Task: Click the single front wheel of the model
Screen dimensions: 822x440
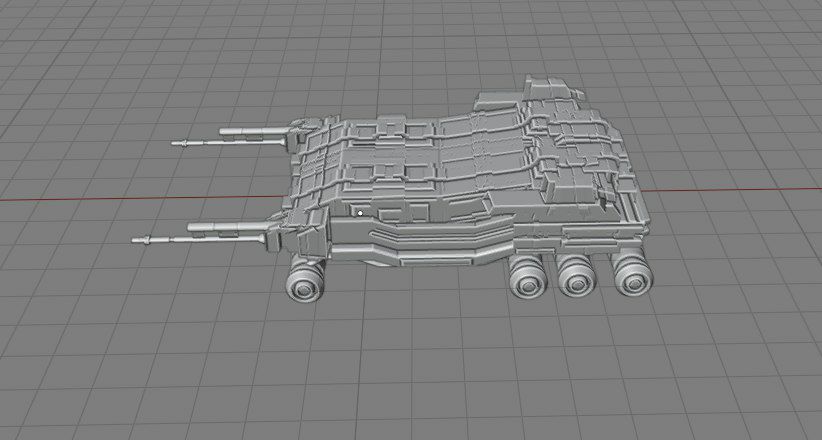Action: pyautogui.click(x=305, y=280)
